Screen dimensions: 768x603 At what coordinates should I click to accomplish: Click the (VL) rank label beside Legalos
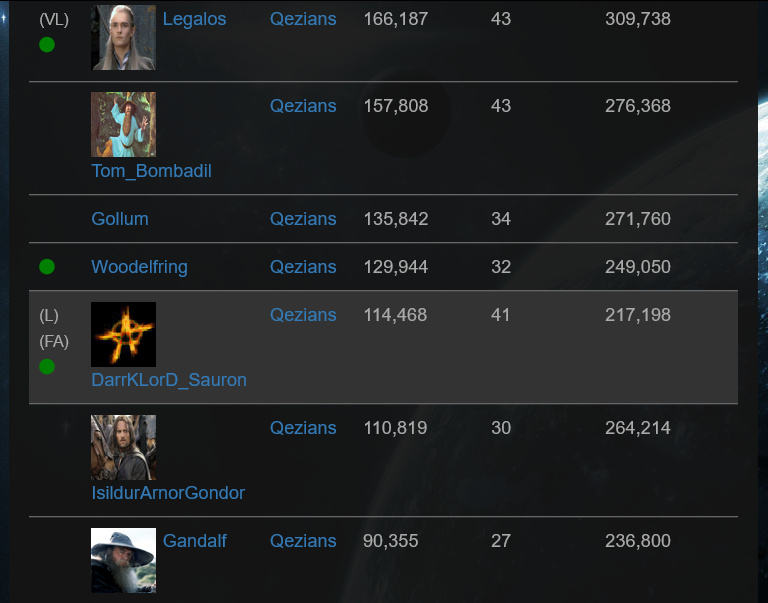[54, 19]
